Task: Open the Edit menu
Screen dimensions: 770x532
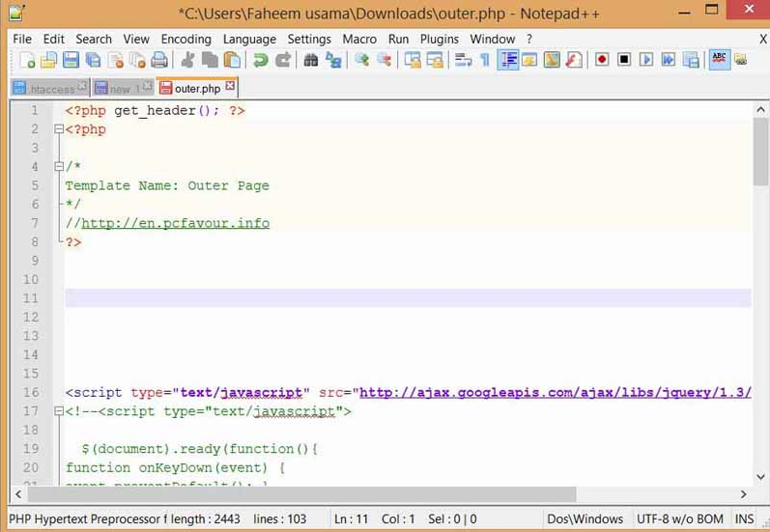Action: tap(53, 39)
